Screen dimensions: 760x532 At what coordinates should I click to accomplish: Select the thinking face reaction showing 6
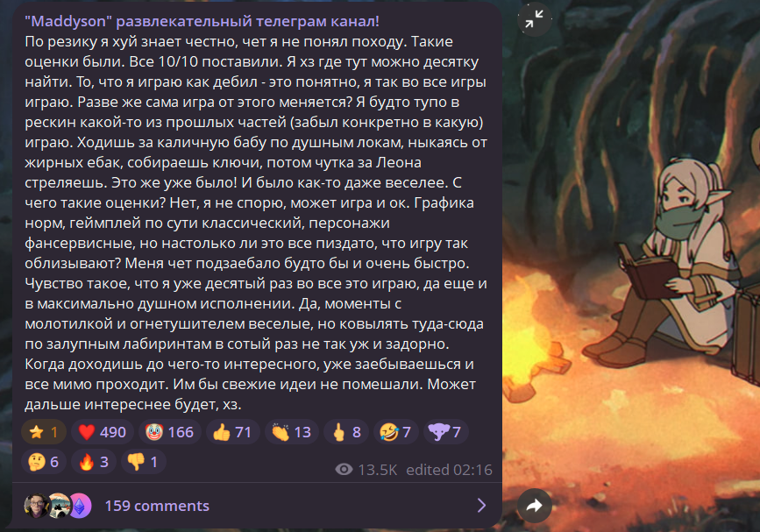tap(44, 462)
